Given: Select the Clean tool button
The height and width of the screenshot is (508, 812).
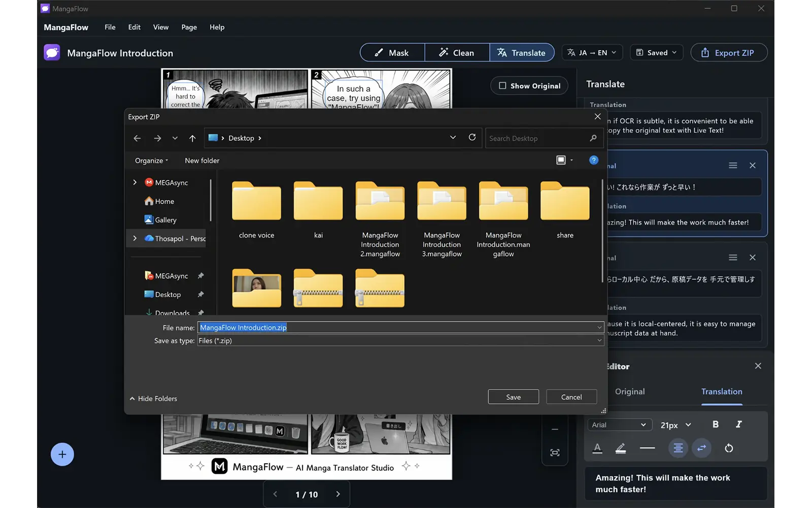Looking at the screenshot, I should pos(457,53).
